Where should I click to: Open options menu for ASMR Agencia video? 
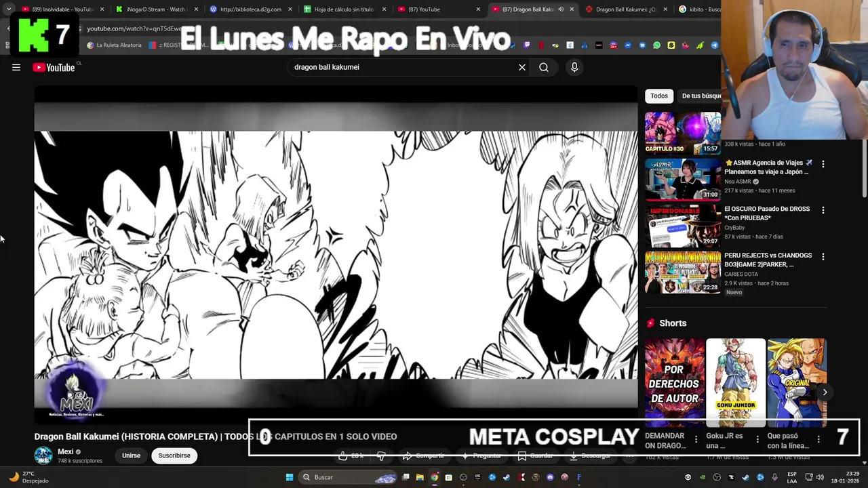tap(823, 164)
